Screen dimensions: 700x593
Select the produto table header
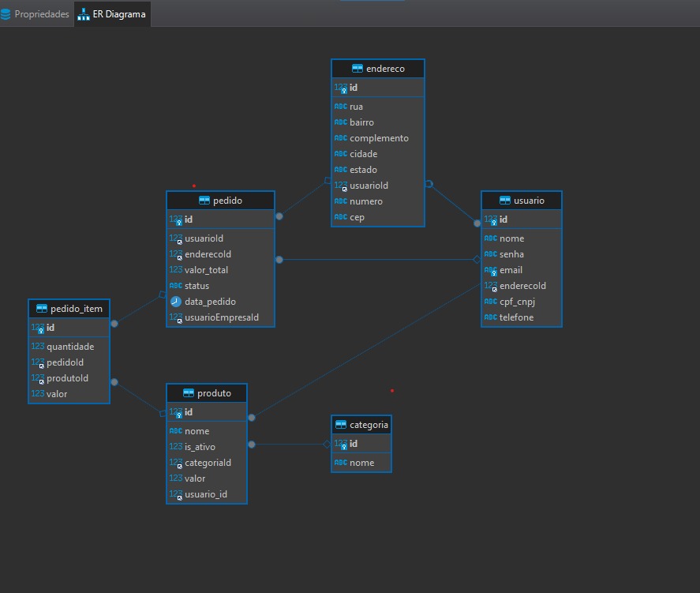(x=207, y=393)
